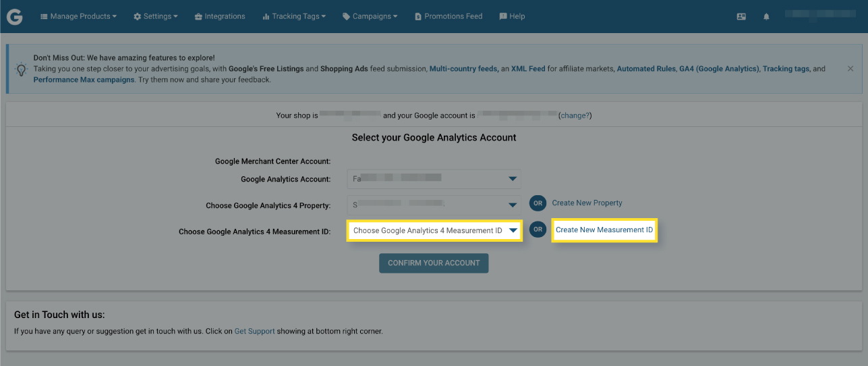Open the Automated Rules link
868x366 pixels.
click(646, 69)
